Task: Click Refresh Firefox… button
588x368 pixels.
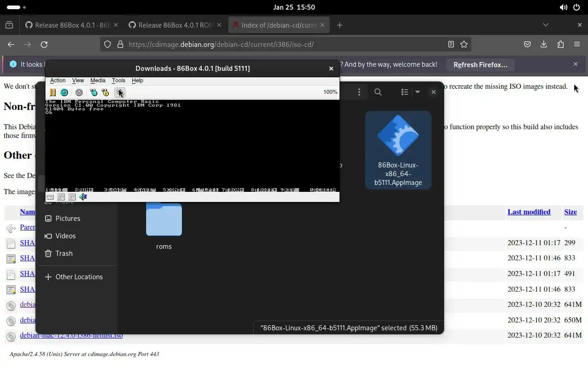Action: [x=481, y=65]
